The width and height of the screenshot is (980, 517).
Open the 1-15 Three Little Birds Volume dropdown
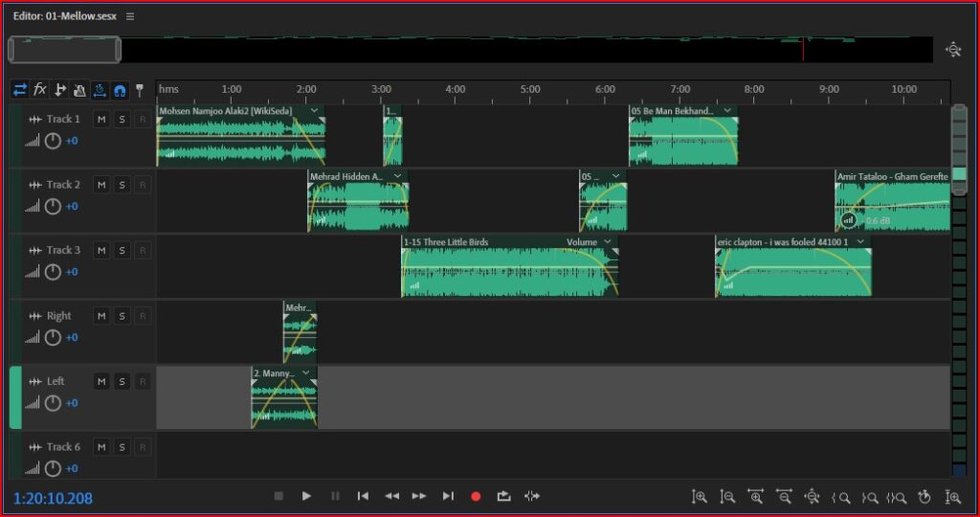pos(606,242)
